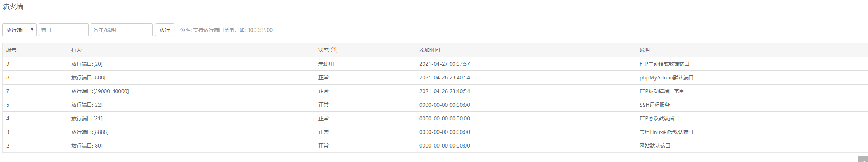
Task: Click the 宝塔Linux面板默认端口 description
Action: coord(666,132)
